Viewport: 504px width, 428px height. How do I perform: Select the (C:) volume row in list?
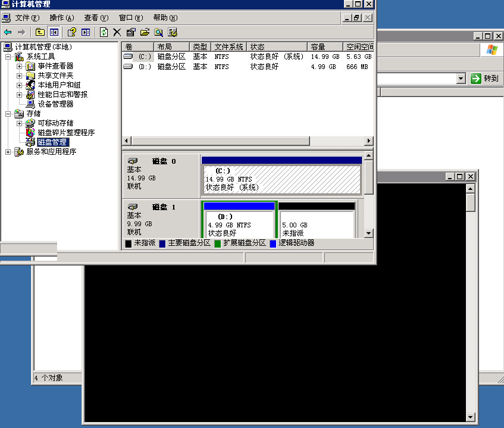pyautogui.click(x=248, y=57)
